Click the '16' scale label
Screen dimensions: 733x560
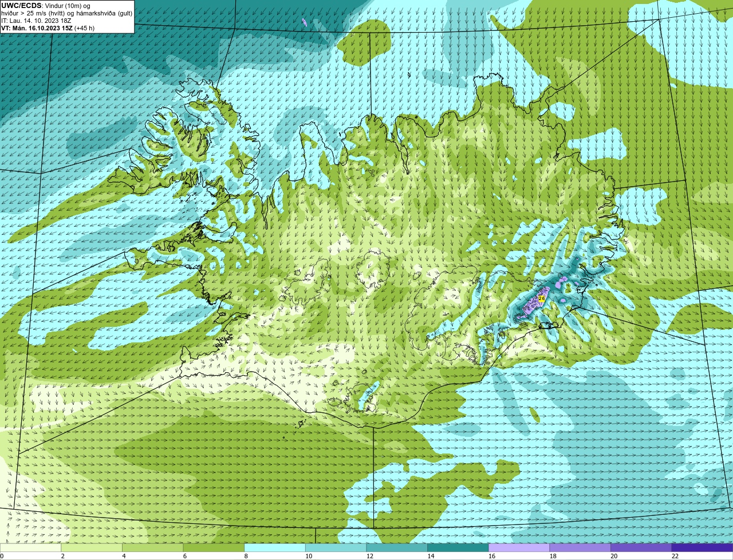point(491,556)
